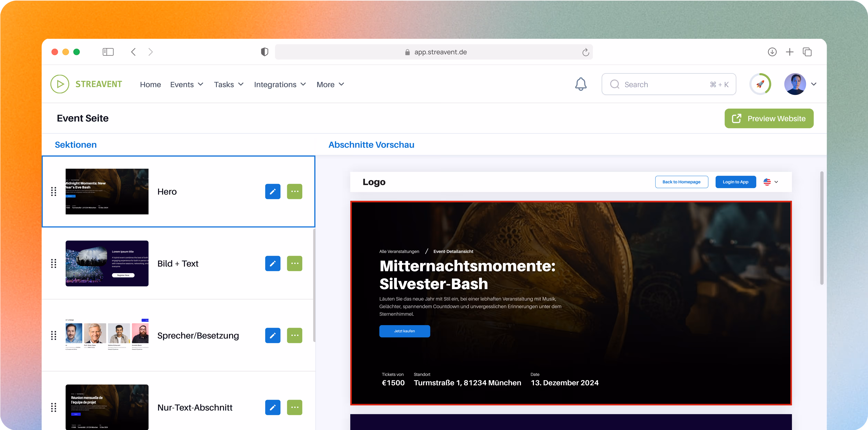Edit the Bild + Text section

[273, 263]
